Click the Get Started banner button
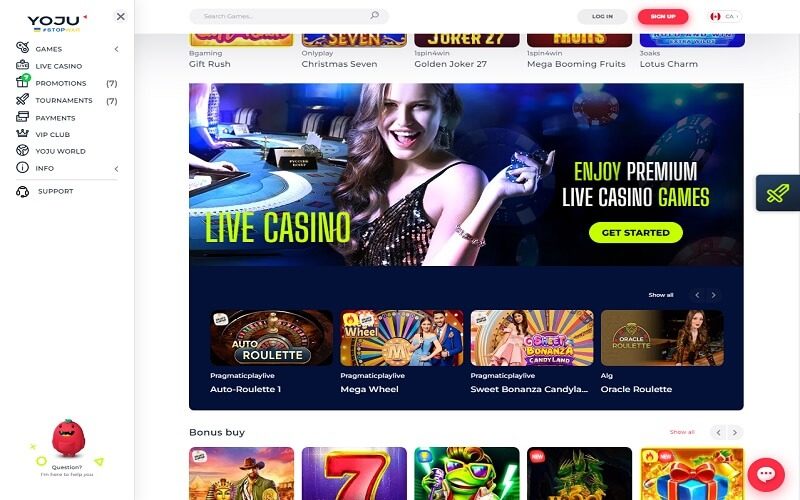The image size is (800, 500). pyautogui.click(x=636, y=233)
